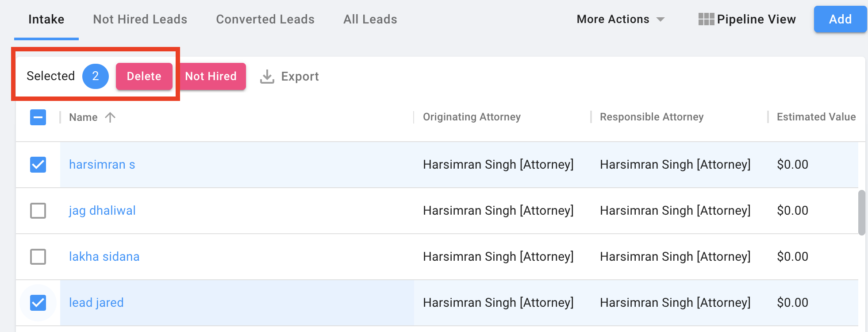
Task: Open the More Actions dropdown
Action: [620, 19]
